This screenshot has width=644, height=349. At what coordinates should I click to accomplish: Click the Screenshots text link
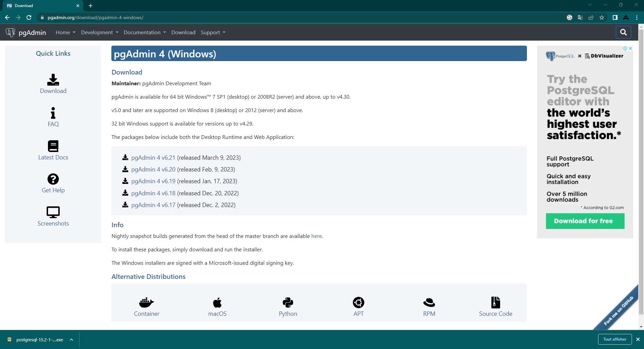tap(53, 223)
